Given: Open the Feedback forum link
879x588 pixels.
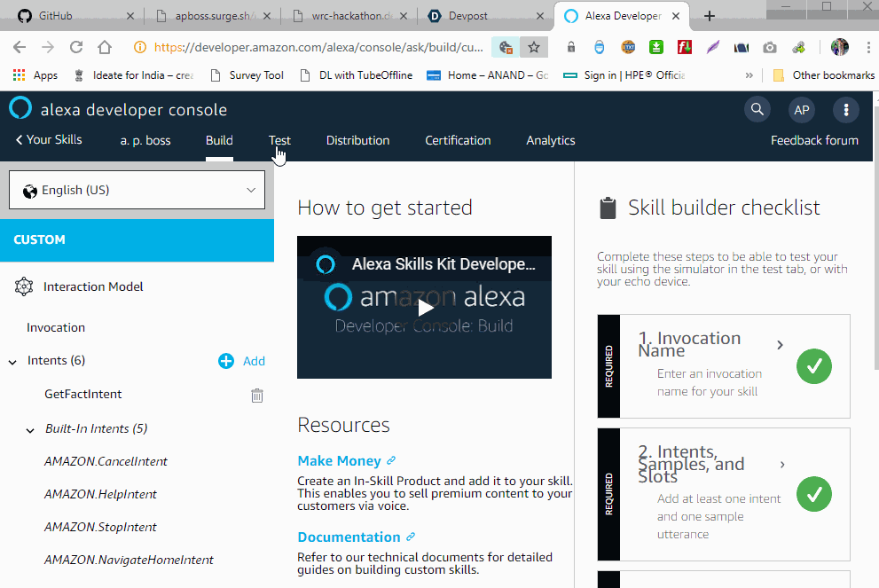Looking at the screenshot, I should pyautogui.click(x=814, y=140).
